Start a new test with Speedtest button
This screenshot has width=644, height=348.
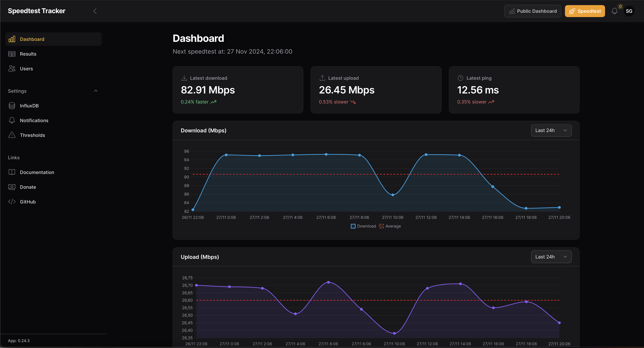pos(585,11)
